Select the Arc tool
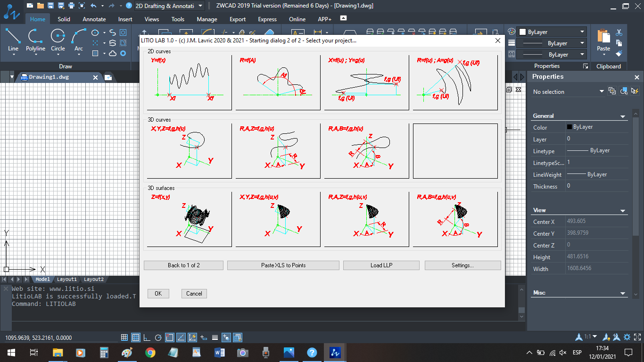 coord(79,40)
